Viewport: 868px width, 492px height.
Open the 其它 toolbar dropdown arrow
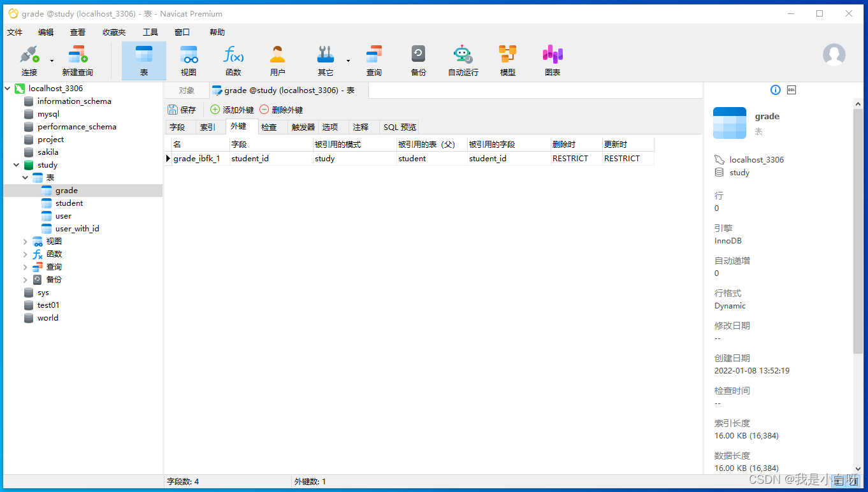click(348, 61)
